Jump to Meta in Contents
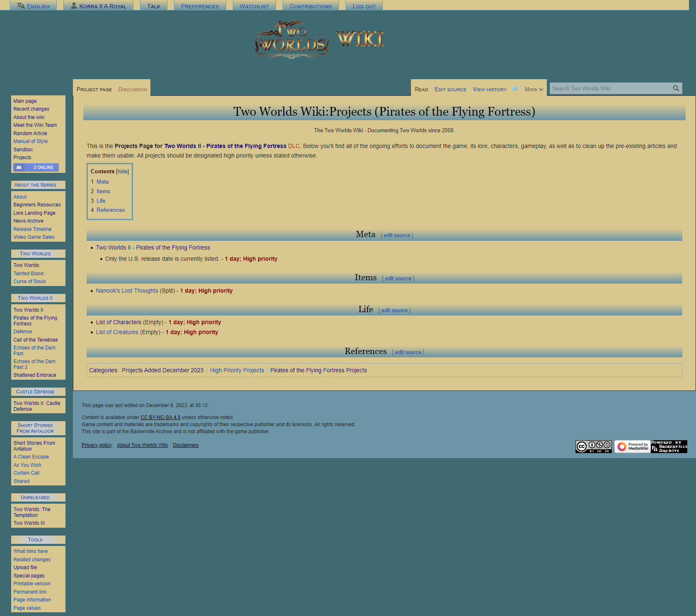The width and height of the screenshot is (696, 616). click(102, 182)
